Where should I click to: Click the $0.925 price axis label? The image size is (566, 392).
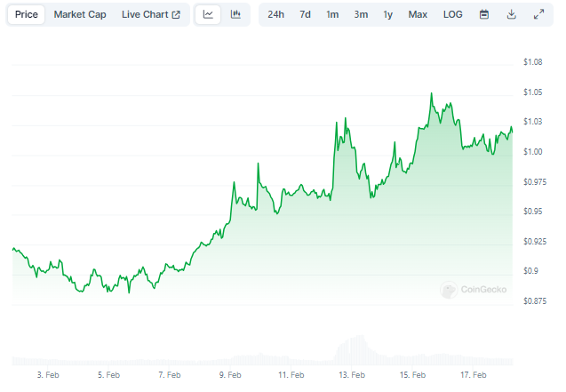pyautogui.click(x=535, y=241)
